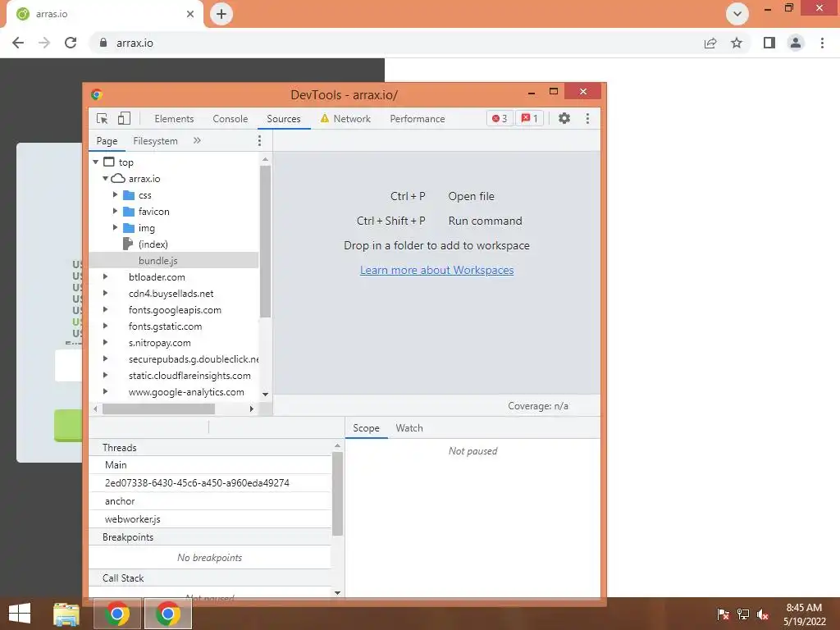This screenshot has height=630, width=840.
Task: View site information via lock icon
Action: coord(103,43)
